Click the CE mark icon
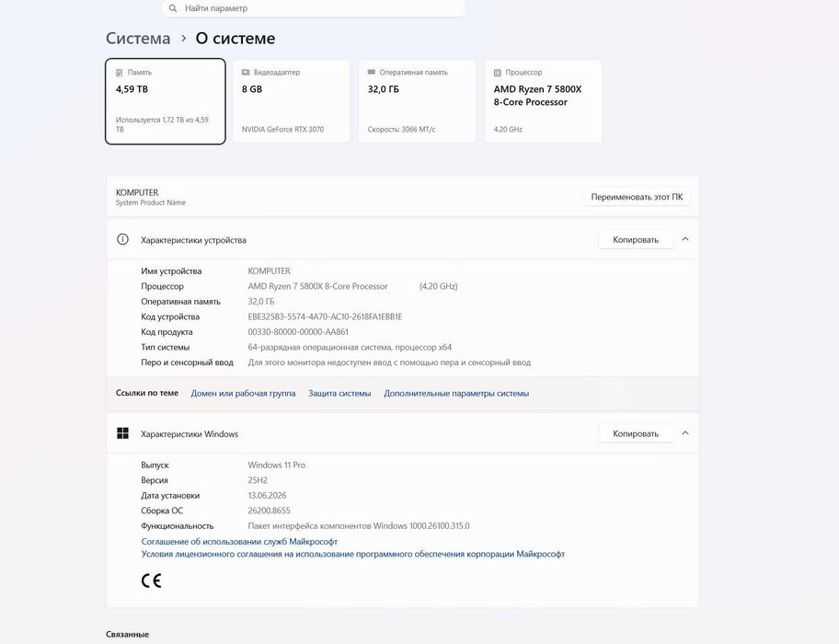The width and height of the screenshot is (839, 644). [x=152, y=581]
